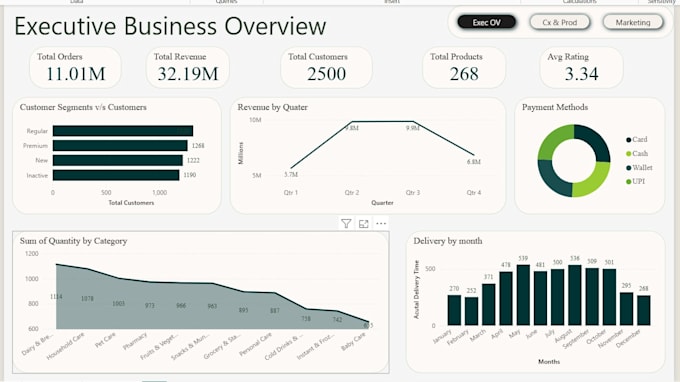Screen dimensions: 680x382
Task: Click the Qtr 2 data point on revenue line
Action: coord(352,121)
